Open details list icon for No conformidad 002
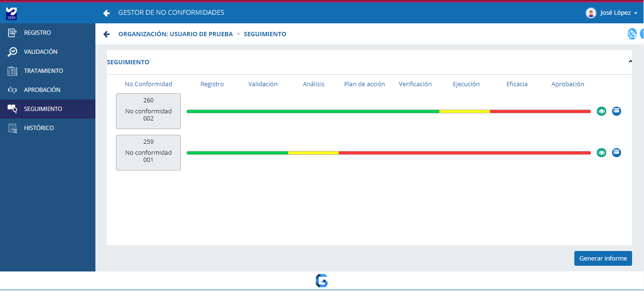644x291 pixels. point(616,111)
